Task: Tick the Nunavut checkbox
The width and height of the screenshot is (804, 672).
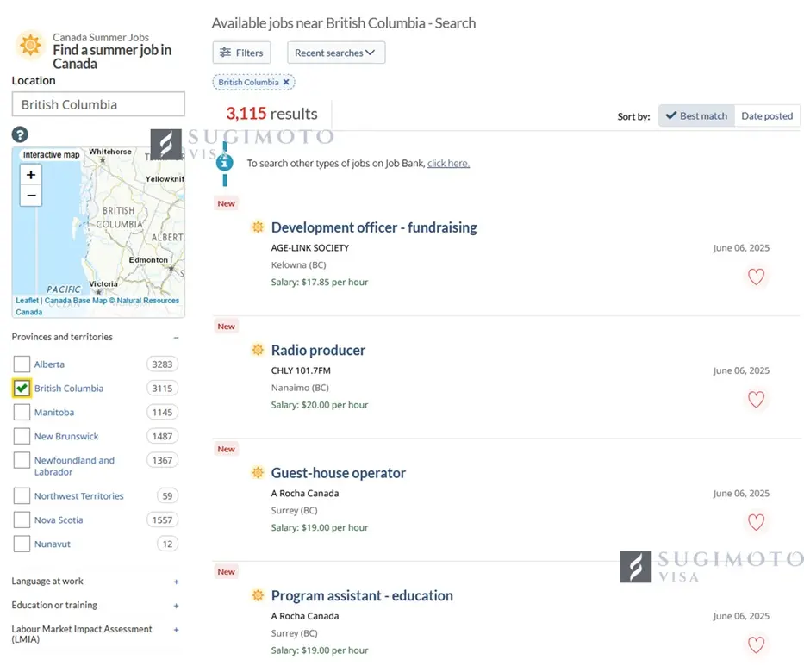Action: pyautogui.click(x=22, y=544)
